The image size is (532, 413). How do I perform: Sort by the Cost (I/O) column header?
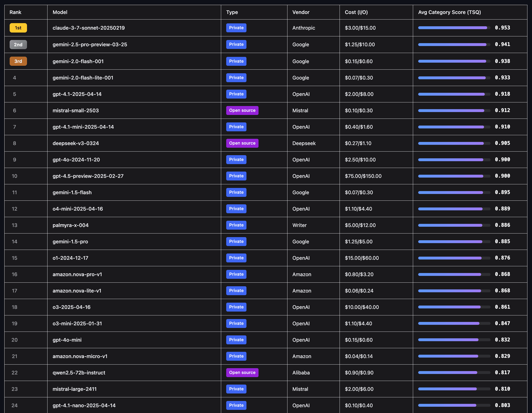356,12
